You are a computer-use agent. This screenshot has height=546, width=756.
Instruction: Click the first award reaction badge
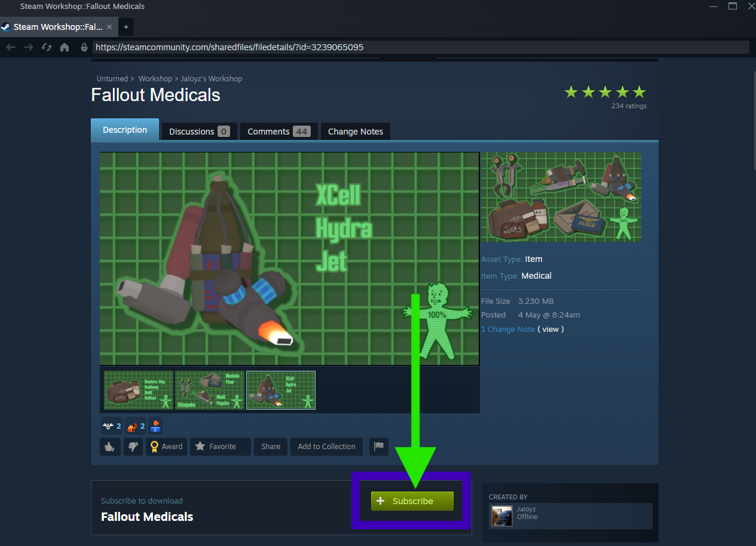tap(111, 426)
